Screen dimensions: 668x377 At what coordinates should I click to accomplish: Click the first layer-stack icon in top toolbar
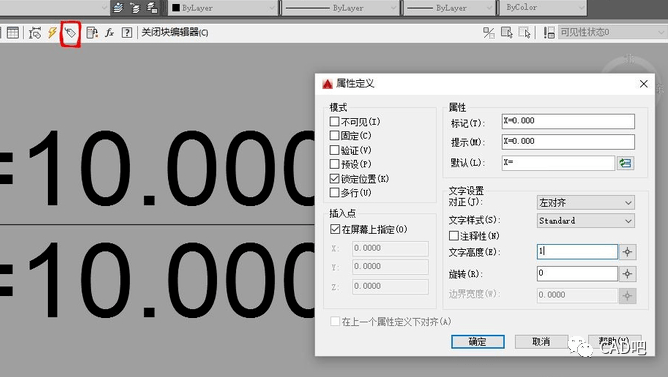(x=118, y=8)
